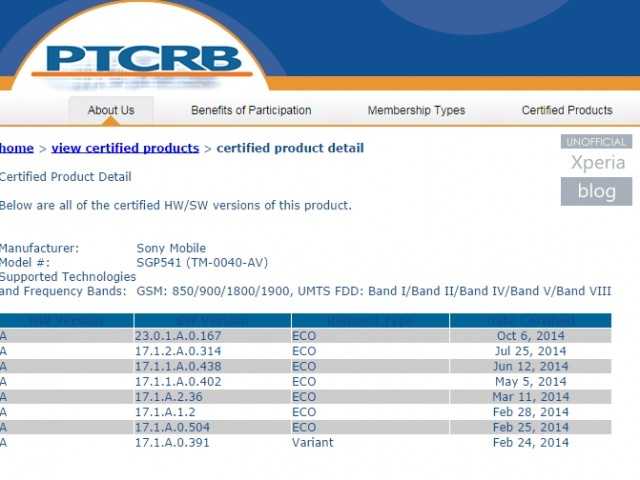Select SW version 23.0.1.A.0.167 row

(x=179, y=336)
